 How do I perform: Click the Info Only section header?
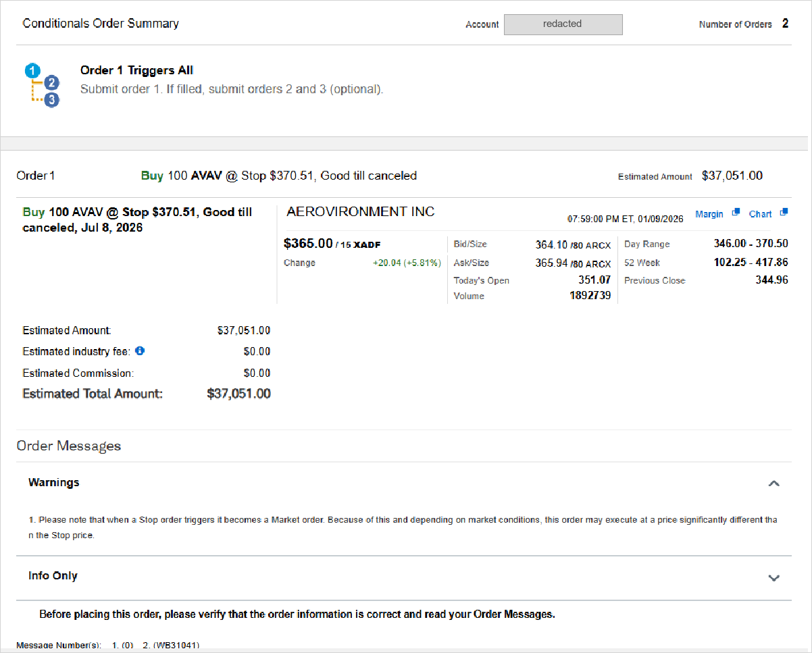pos(404,577)
